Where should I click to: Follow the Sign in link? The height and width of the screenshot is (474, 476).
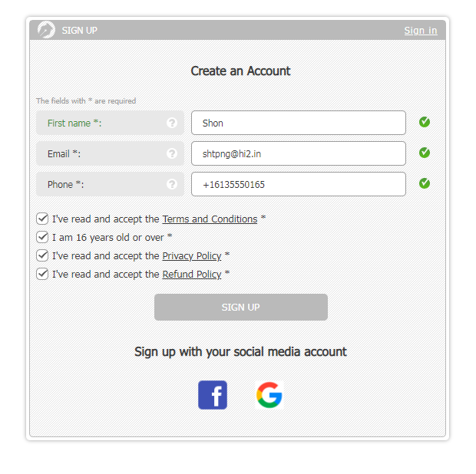pos(421,31)
